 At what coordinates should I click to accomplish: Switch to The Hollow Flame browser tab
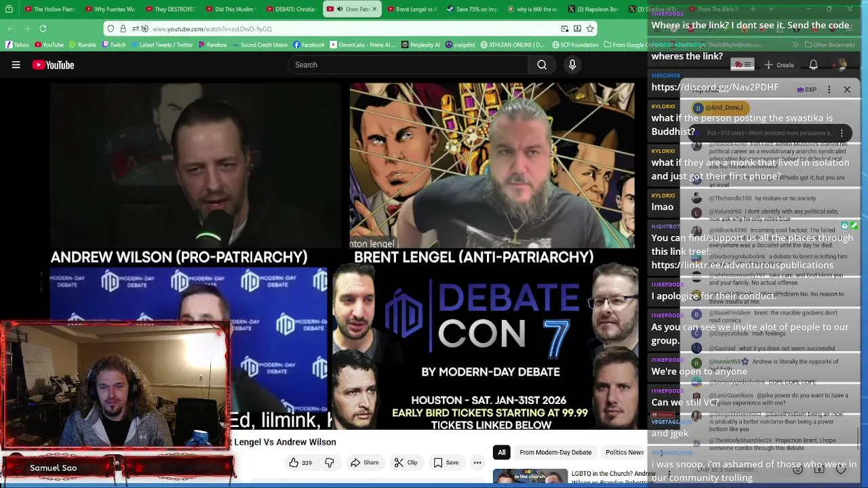pos(48,9)
